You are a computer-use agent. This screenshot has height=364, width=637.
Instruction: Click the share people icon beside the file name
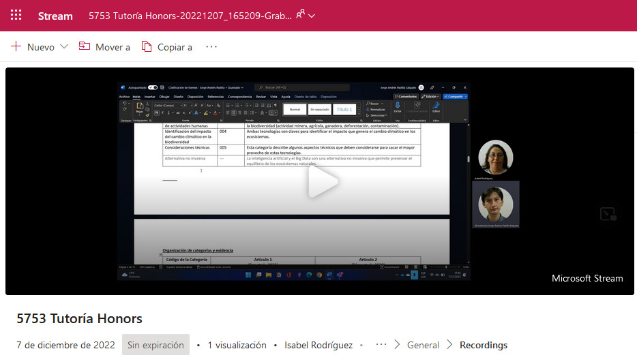(300, 14)
